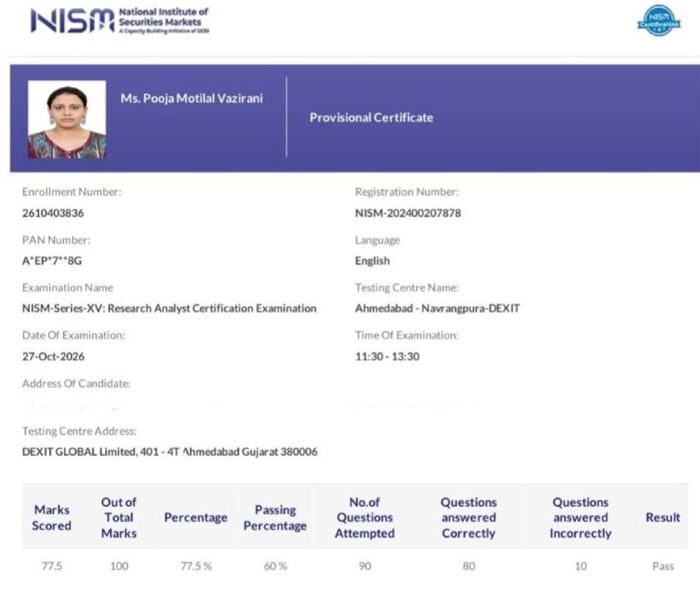Select the Testing Centre Address label
This screenshot has height=590, width=700.
[80, 431]
